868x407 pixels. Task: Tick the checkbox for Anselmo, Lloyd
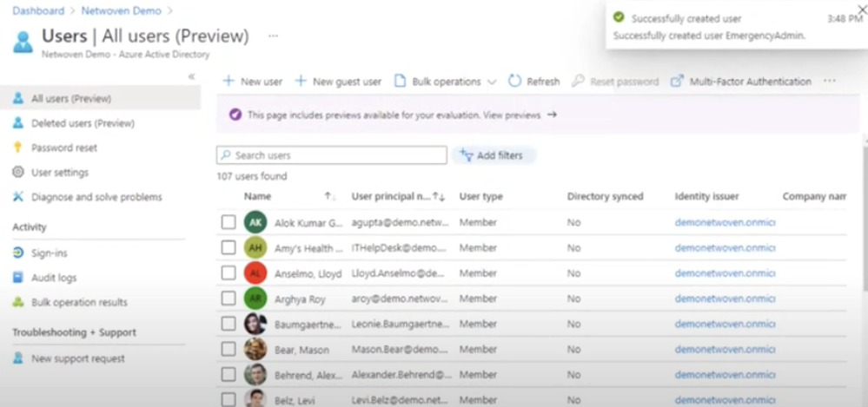[229, 273]
